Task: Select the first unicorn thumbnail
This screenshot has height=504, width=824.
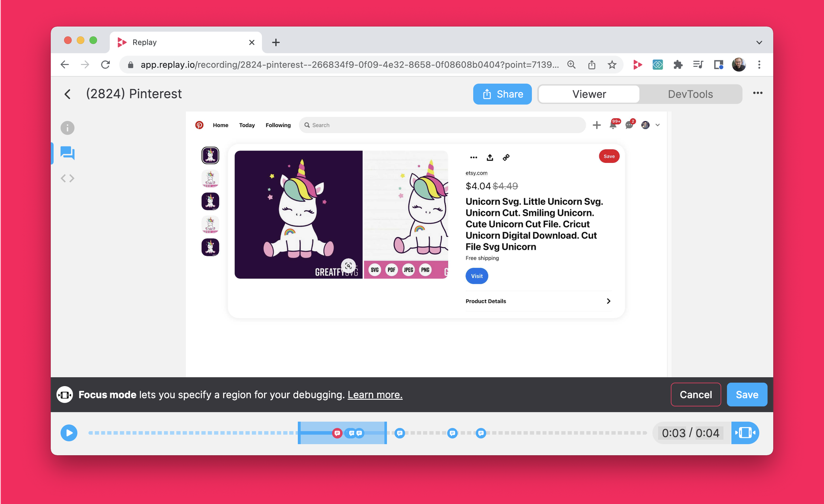Action: [210, 155]
